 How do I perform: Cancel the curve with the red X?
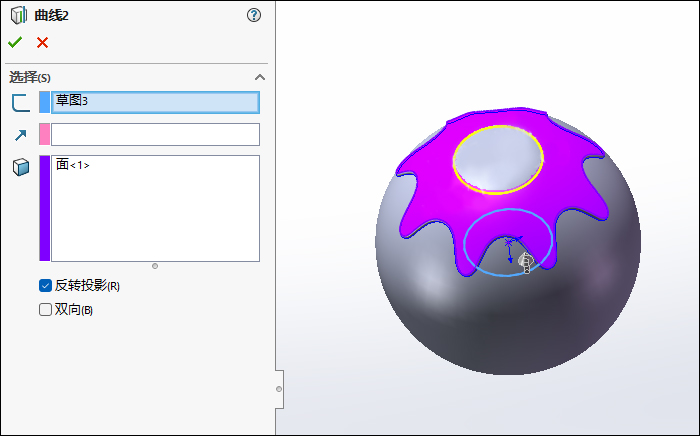[42, 42]
